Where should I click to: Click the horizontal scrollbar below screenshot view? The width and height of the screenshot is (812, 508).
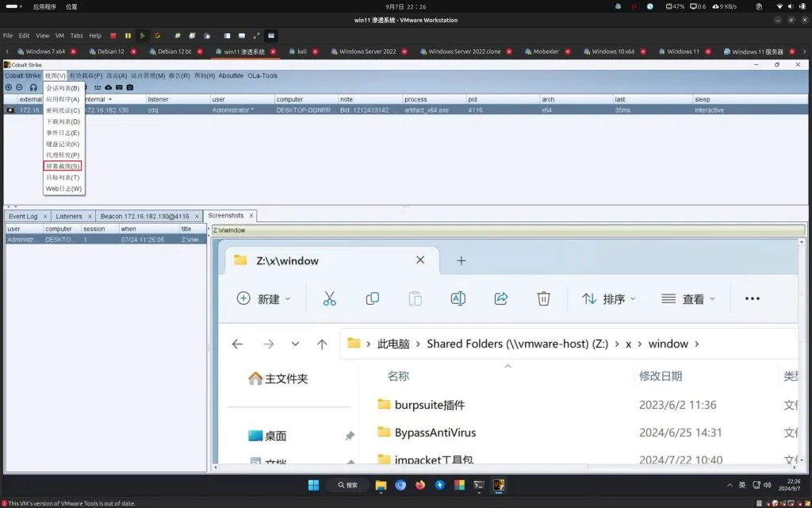[x=401, y=467]
